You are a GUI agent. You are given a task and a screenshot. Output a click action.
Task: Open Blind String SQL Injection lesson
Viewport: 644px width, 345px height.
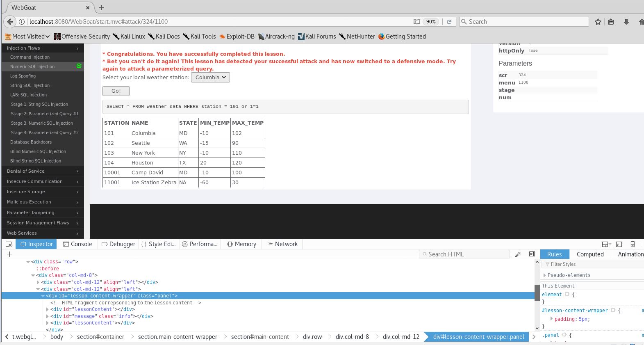point(36,161)
